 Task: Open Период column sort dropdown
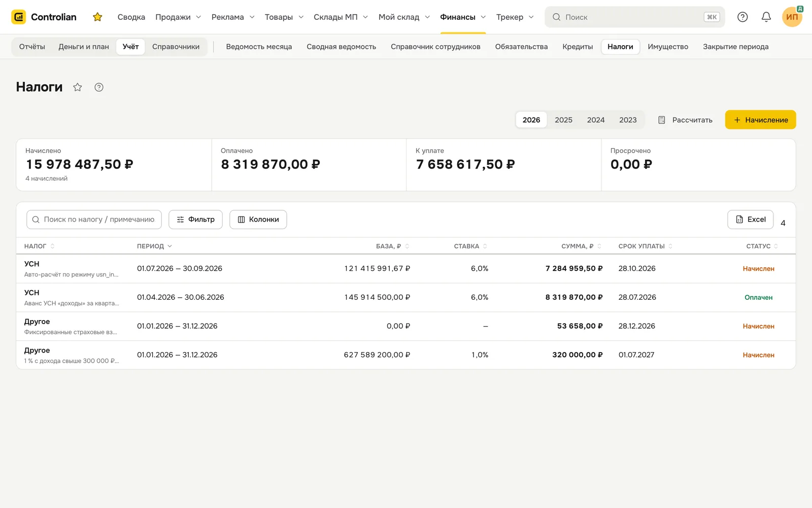point(170,246)
